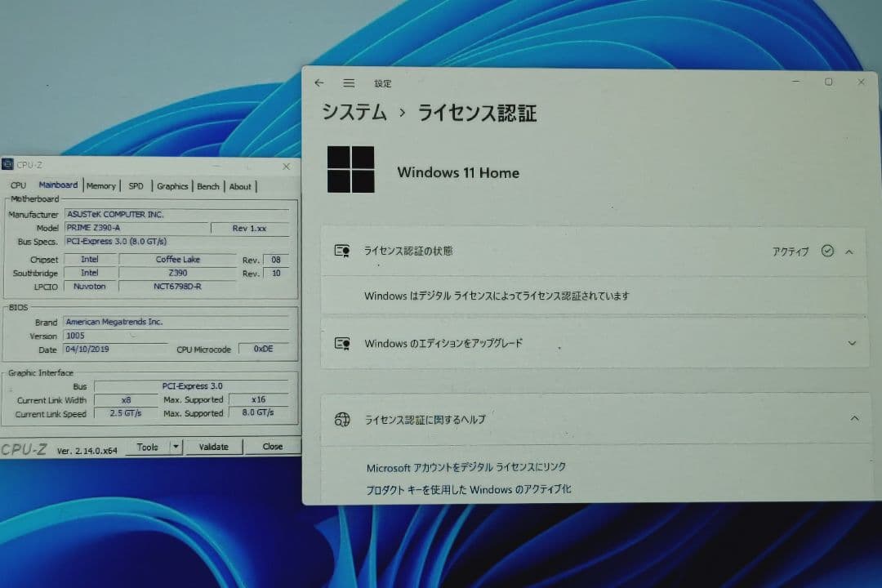Click the CPU-Z Ver. 2.14.0.x64 label
882x588 pixels.
click(x=87, y=451)
